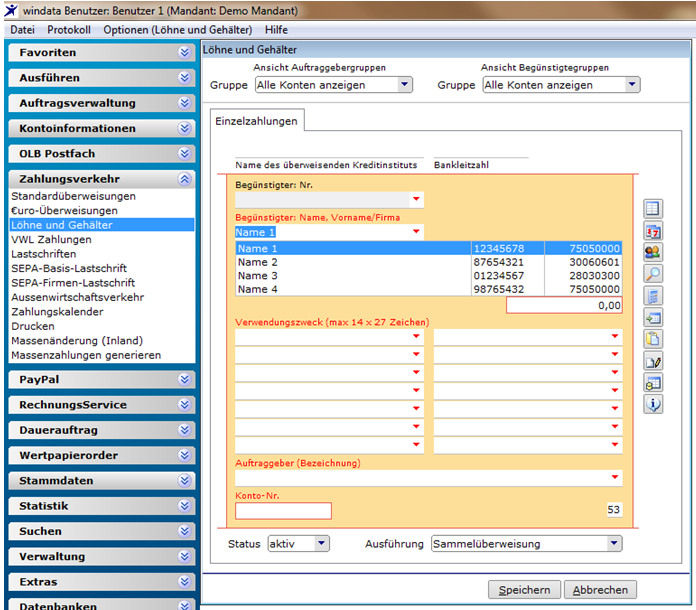
Task: Open the info speech bubble icon
Action: click(x=652, y=404)
